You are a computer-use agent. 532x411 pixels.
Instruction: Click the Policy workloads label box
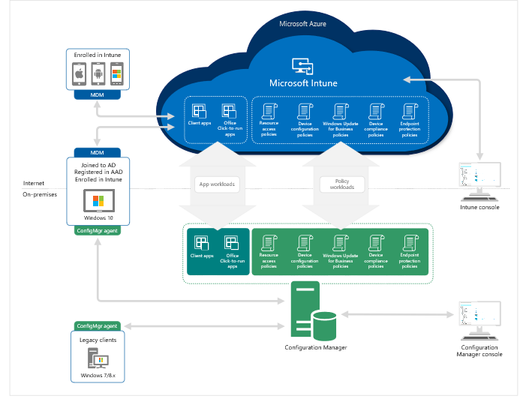pyautogui.click(x=342, y=184)
